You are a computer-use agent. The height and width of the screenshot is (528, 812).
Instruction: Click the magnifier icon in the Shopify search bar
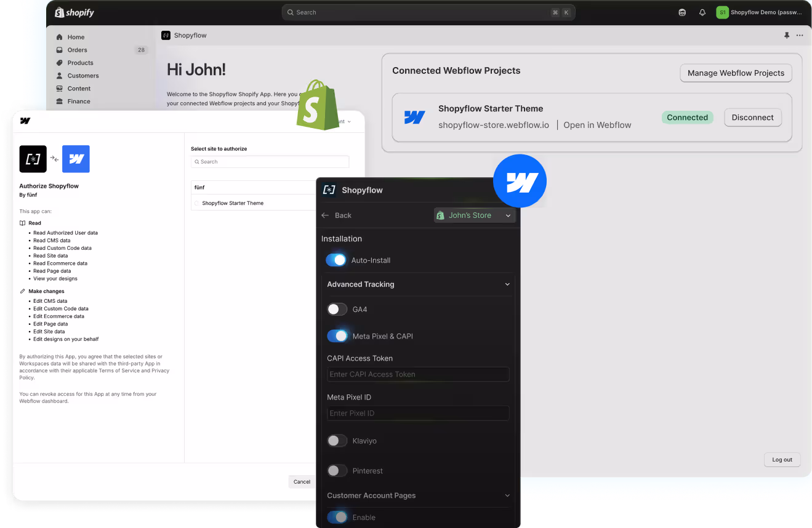pyautogui.click(x=291, y=12)
